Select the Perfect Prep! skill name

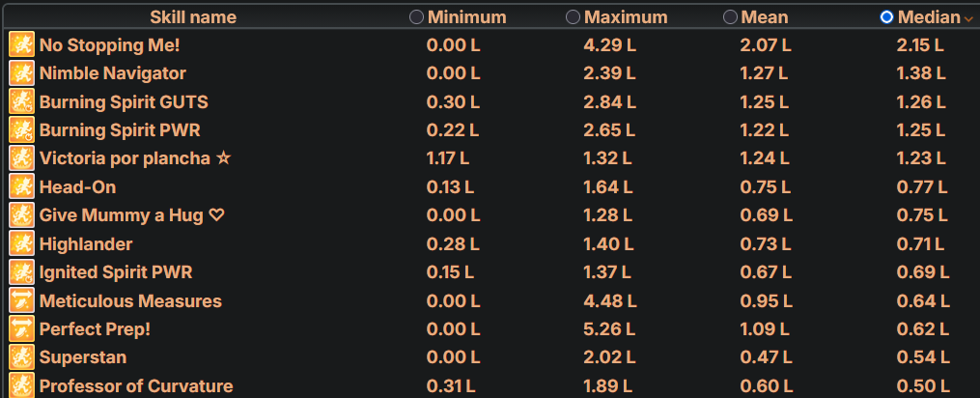click(x=95, y=329)
